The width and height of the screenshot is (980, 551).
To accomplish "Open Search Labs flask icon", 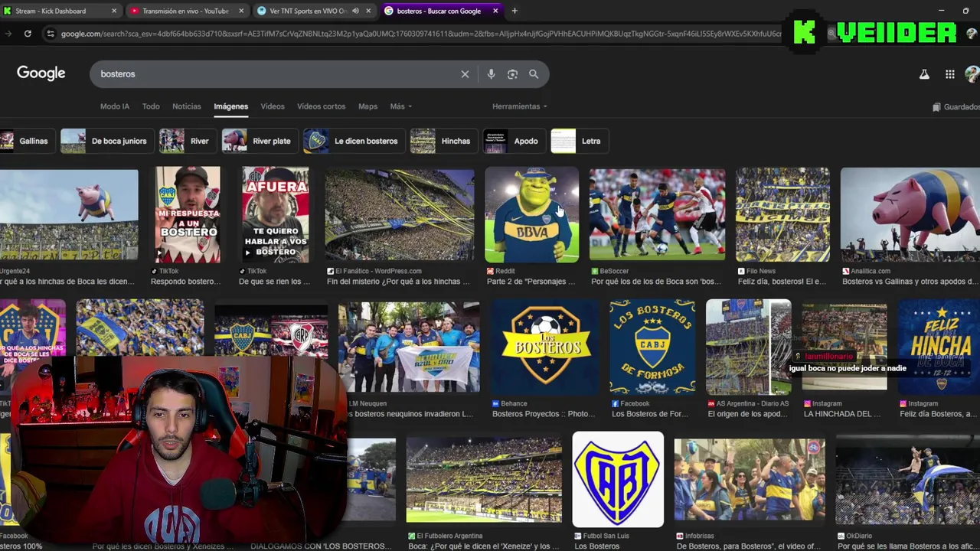I will click(x=924, y=74).
